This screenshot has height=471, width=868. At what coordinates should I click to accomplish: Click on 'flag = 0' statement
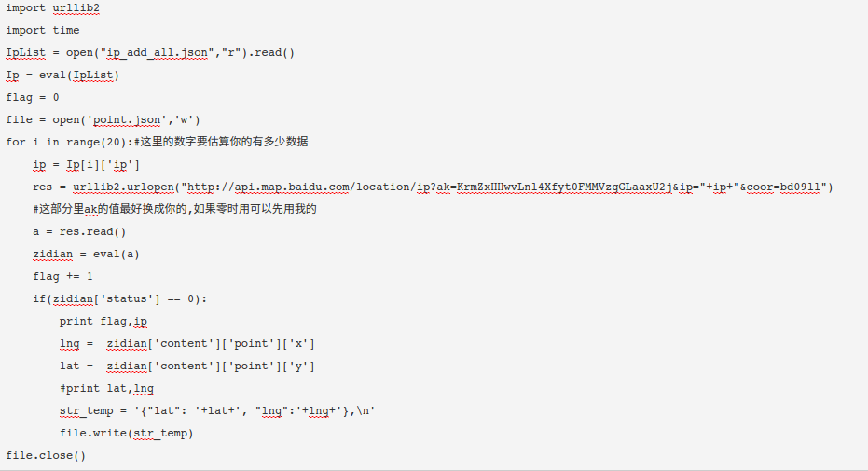tap(33, 98)
